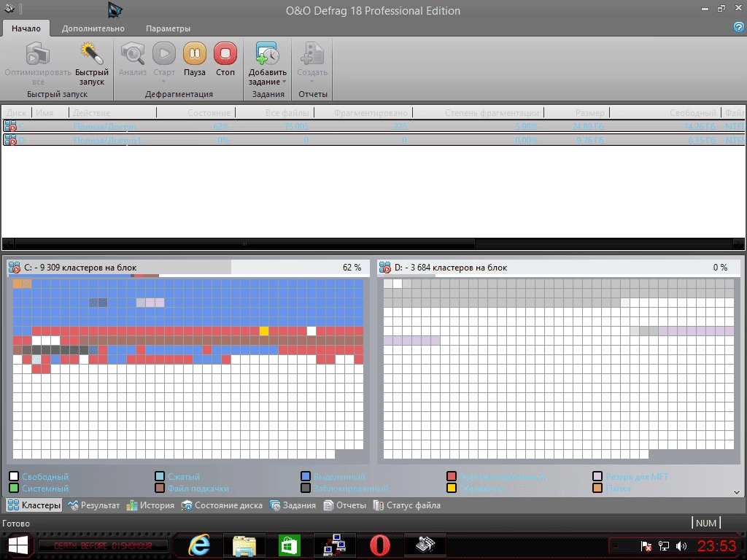
Task: Sort by Фрагментировано column header
Action: tap(363, 112)
